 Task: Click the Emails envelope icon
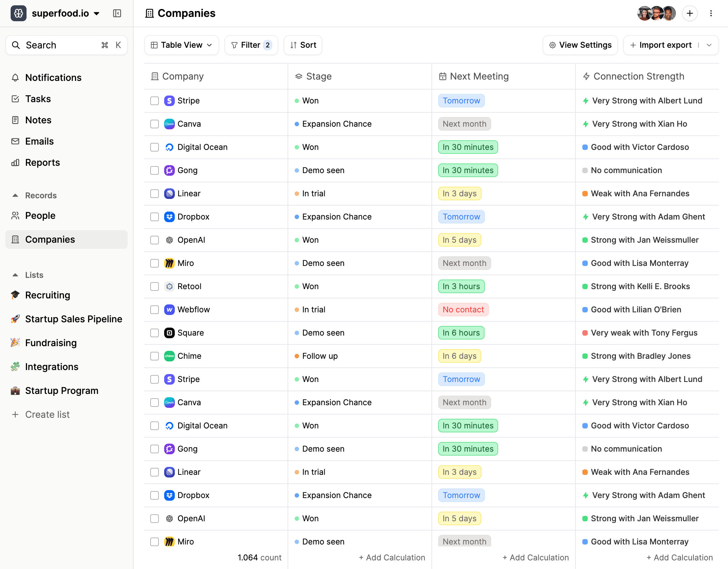(x=15, y=141)
